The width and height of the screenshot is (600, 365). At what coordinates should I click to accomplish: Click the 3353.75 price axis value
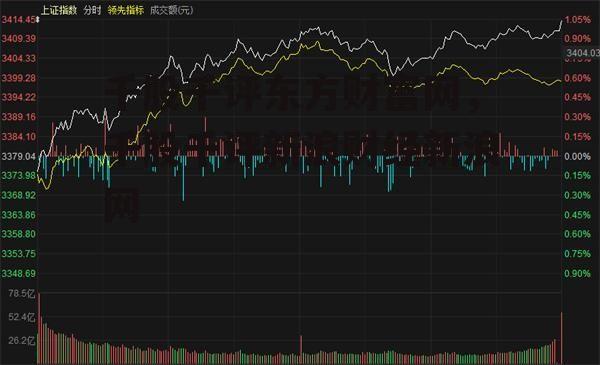pyautogui.click(x=18, y=254)
